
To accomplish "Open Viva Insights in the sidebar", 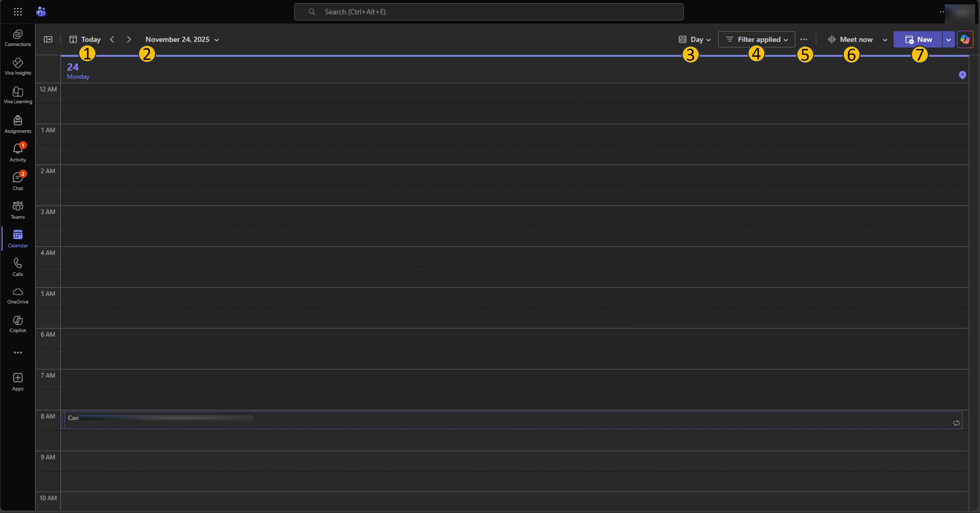I will tap(18, 66).
